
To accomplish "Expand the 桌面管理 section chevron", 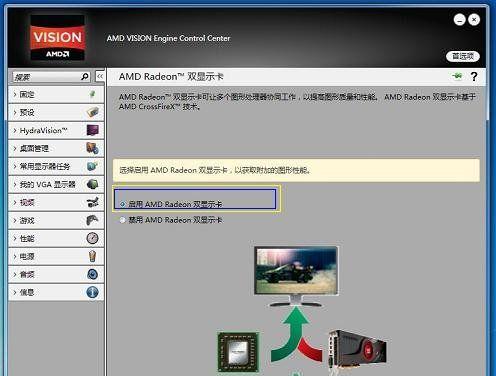I will [x=15, y=149].
